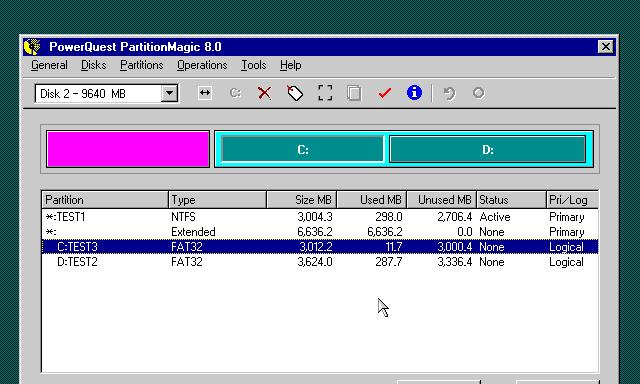Screen dimensions: 640x384
Task: Click the 3,004.3 size value
Action: click(x=315, y=217)
